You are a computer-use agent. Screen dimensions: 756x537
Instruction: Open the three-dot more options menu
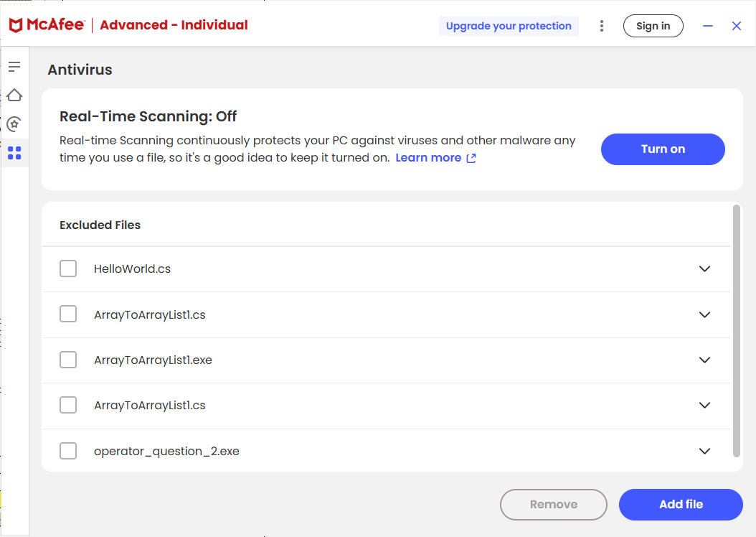click(601, 26)
